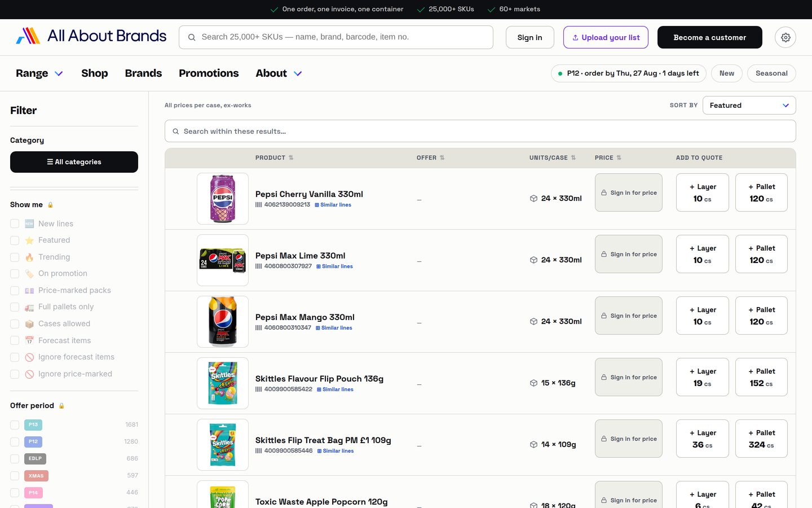Viewport: 812px width, 508px height.
Task: Tick the Forecast items checkbox
Action: [15, 341]
